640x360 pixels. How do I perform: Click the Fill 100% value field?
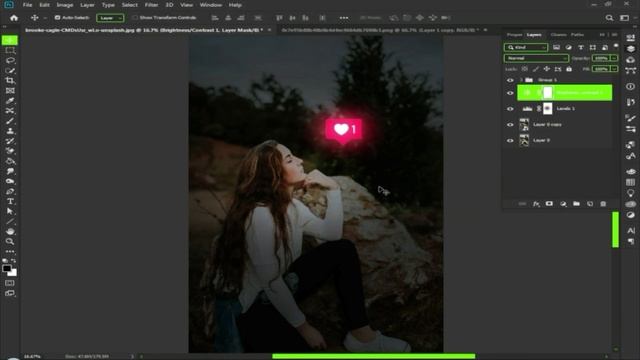coord(601,69)
